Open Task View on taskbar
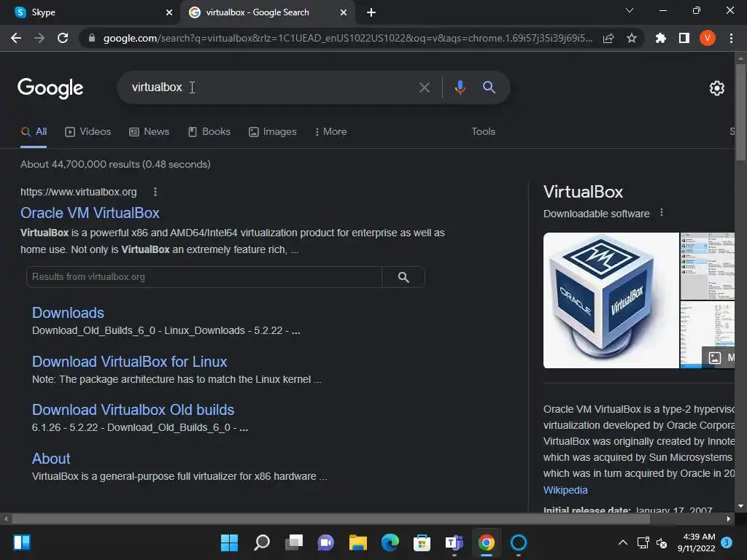This screenshot has width=747, height=560. click(x=294, y=542)
